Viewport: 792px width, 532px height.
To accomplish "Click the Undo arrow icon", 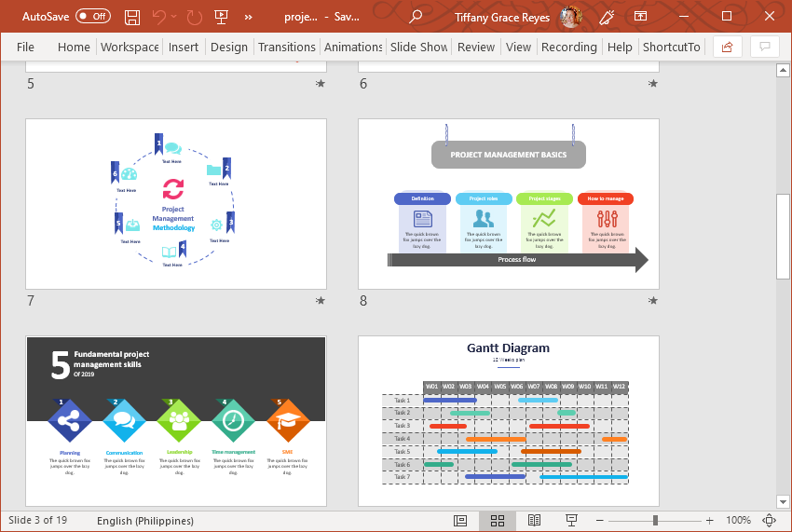I will pos(159,17).
